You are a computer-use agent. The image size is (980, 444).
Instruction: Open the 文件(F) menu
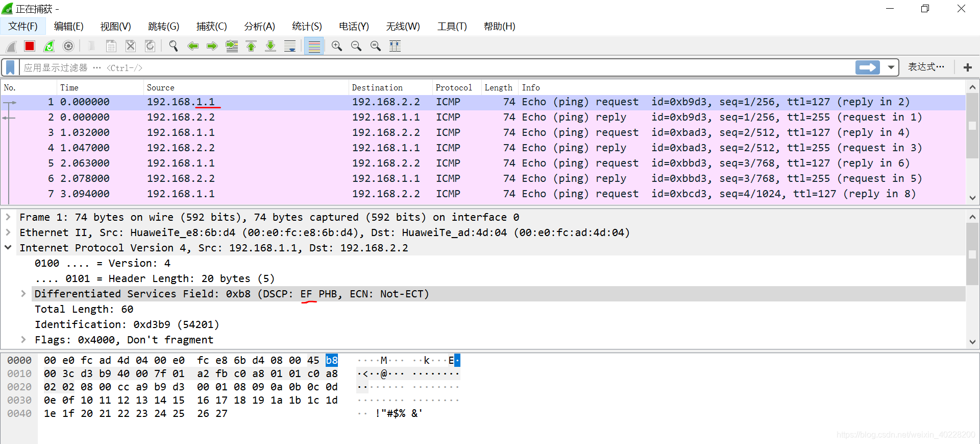[x=23, y=27]
